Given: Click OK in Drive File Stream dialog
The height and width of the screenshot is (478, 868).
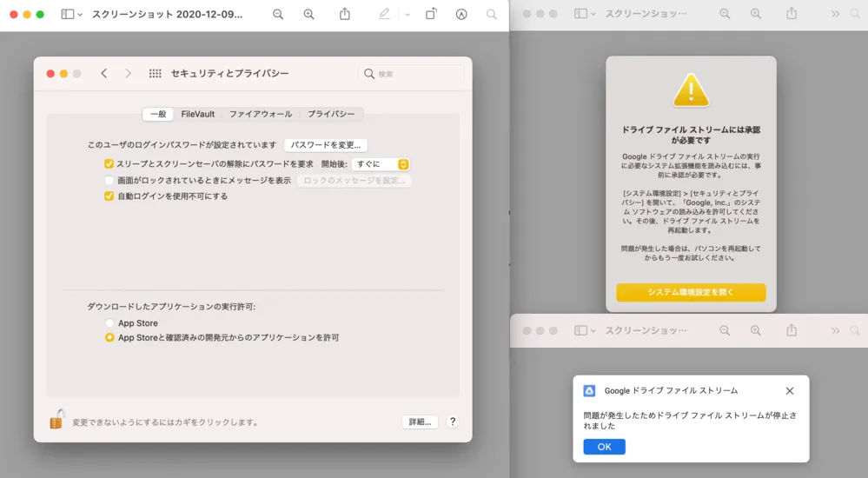Looking at the screenshot, I should (605, 447).
